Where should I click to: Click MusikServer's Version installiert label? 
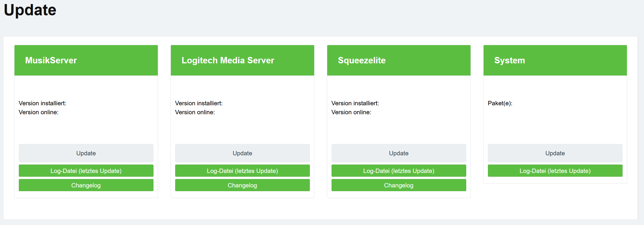(x=43, y=103)
